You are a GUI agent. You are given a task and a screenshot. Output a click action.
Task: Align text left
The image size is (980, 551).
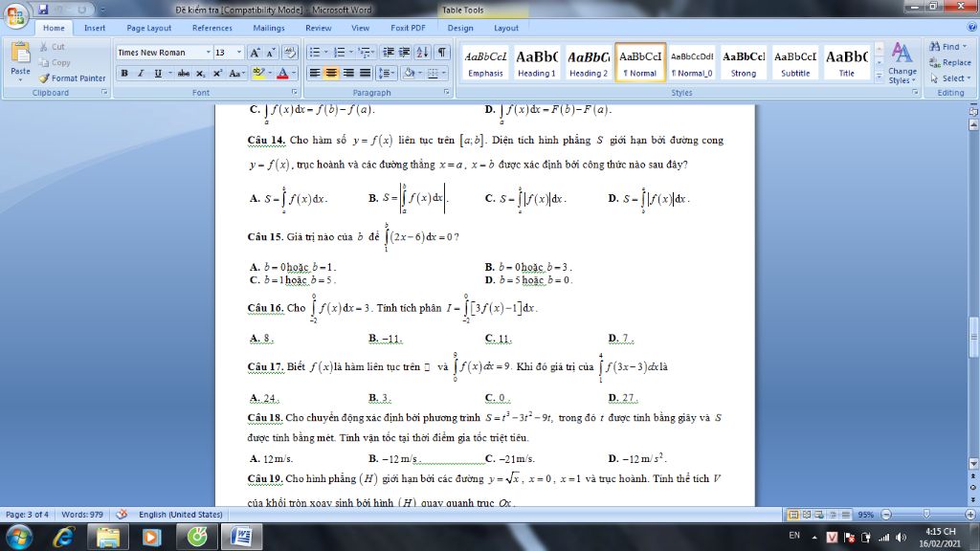tap(315, 73)
